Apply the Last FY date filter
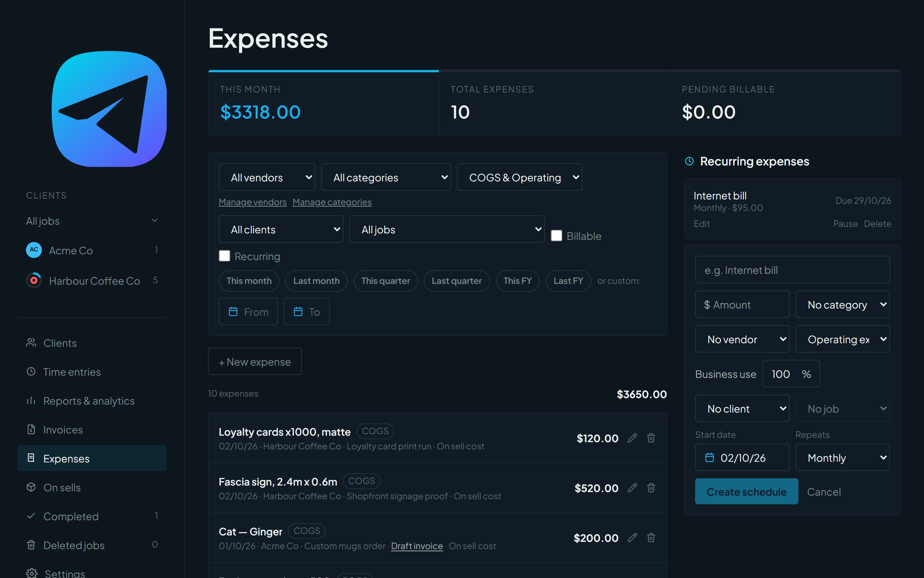The height and width of the screenshot is (578, 924). [x=568, y=281]
